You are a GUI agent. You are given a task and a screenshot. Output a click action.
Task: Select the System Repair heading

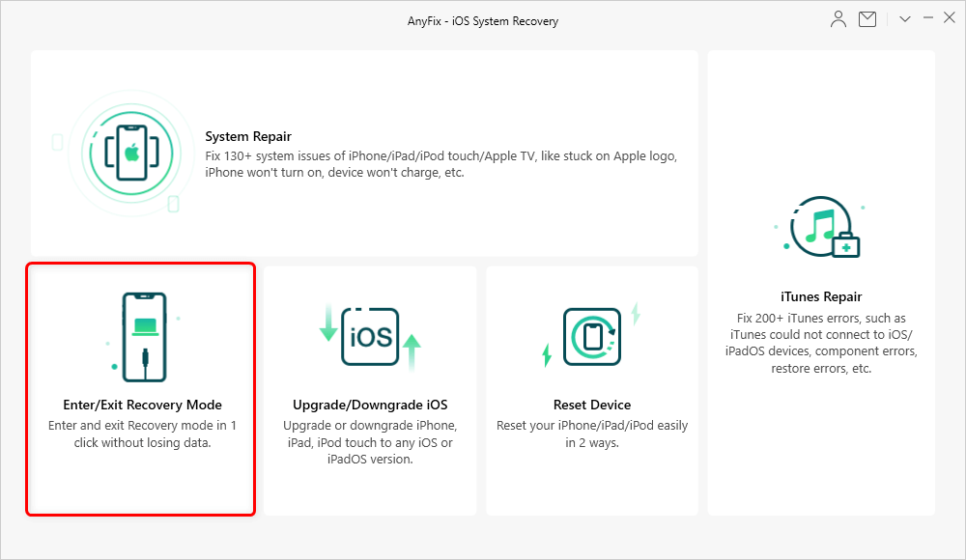tap(248, 137)
